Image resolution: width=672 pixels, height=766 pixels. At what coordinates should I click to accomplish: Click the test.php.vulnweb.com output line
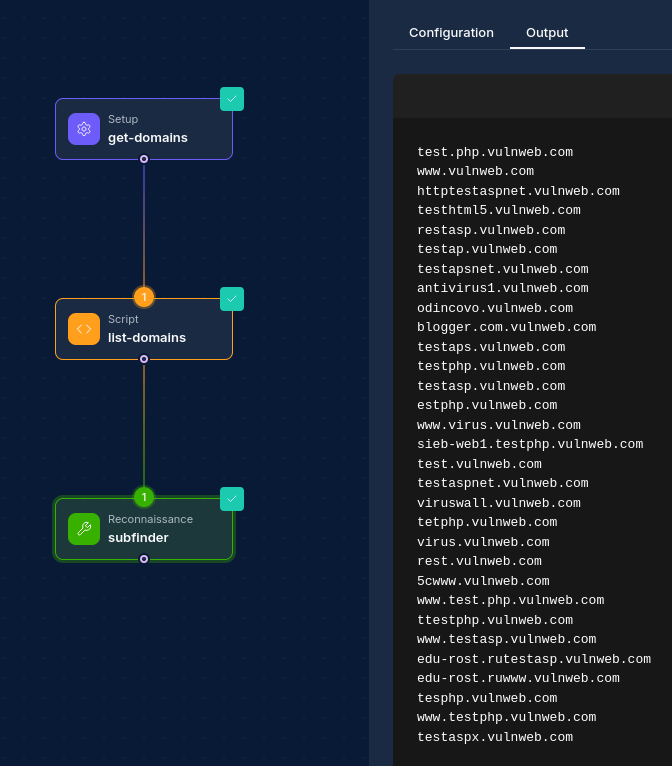click(x=495, y=152)
